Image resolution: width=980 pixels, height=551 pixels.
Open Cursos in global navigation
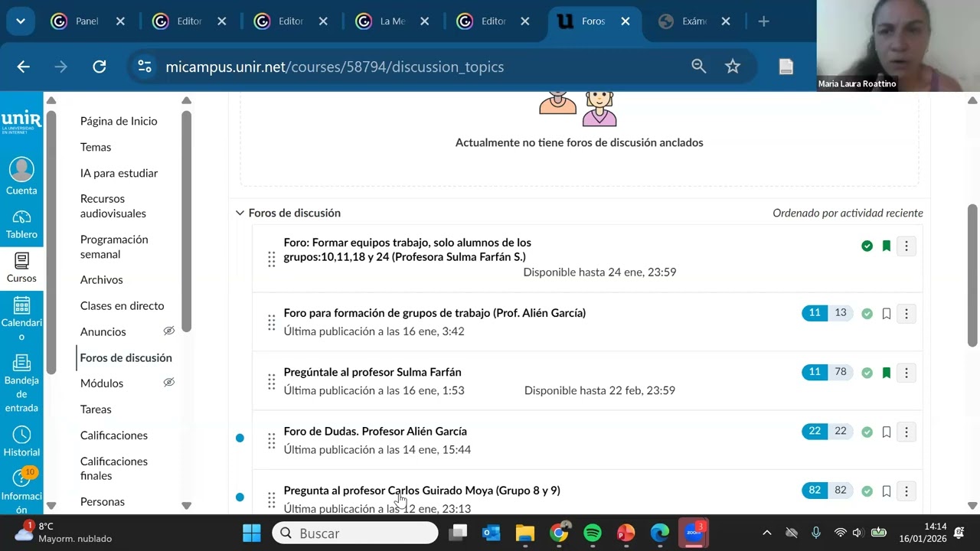[x=21, y=269]
